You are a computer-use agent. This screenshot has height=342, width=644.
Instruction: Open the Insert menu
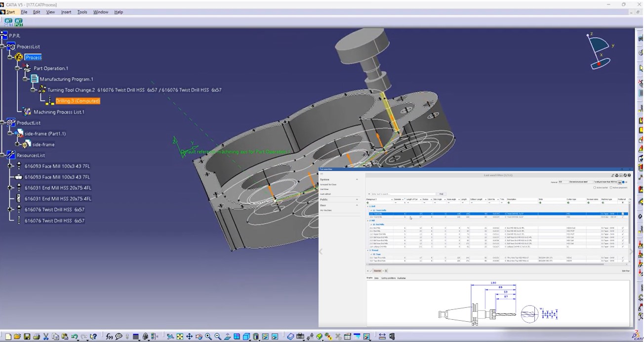(67, 12)
